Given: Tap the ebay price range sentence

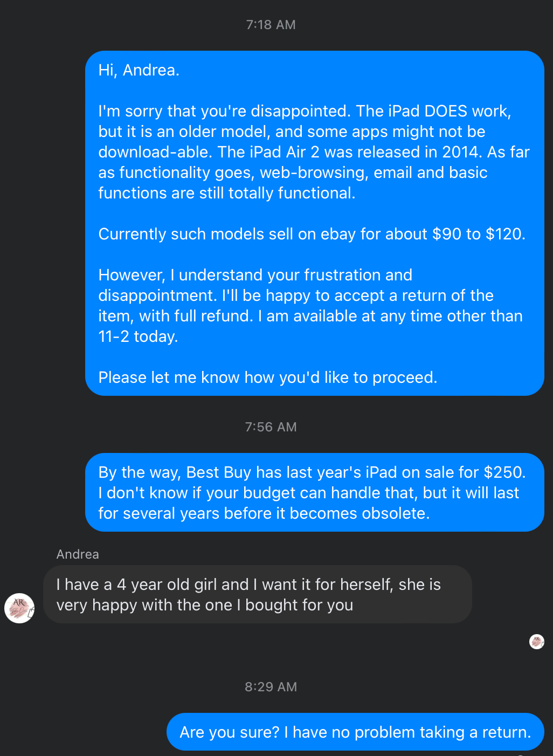Looking at the screenshot, I should (x=312, y=234).
